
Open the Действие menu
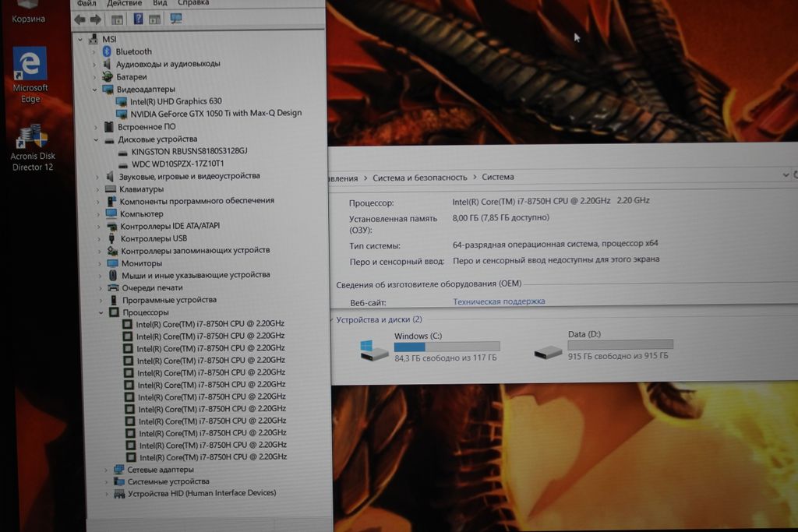click(x=124, y=3)
